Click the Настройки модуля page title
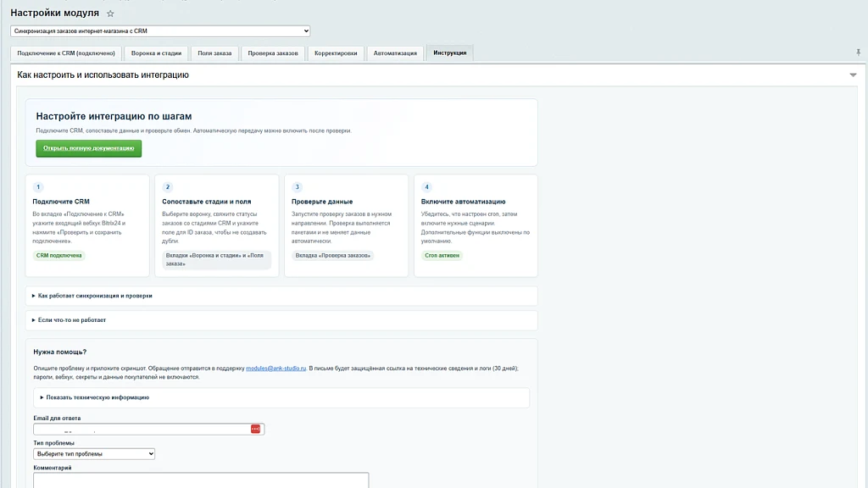The height and width of the screenshot is (488, 868). 55,13
